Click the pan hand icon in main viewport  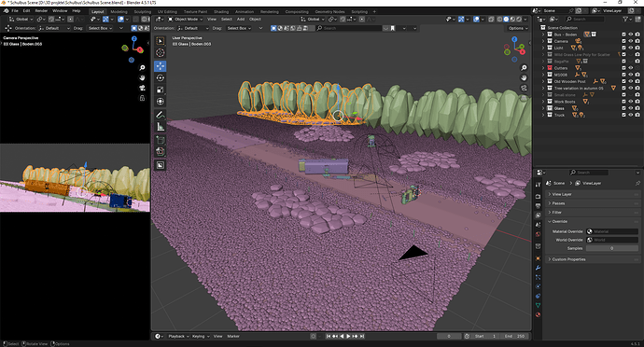pos(525,77)
